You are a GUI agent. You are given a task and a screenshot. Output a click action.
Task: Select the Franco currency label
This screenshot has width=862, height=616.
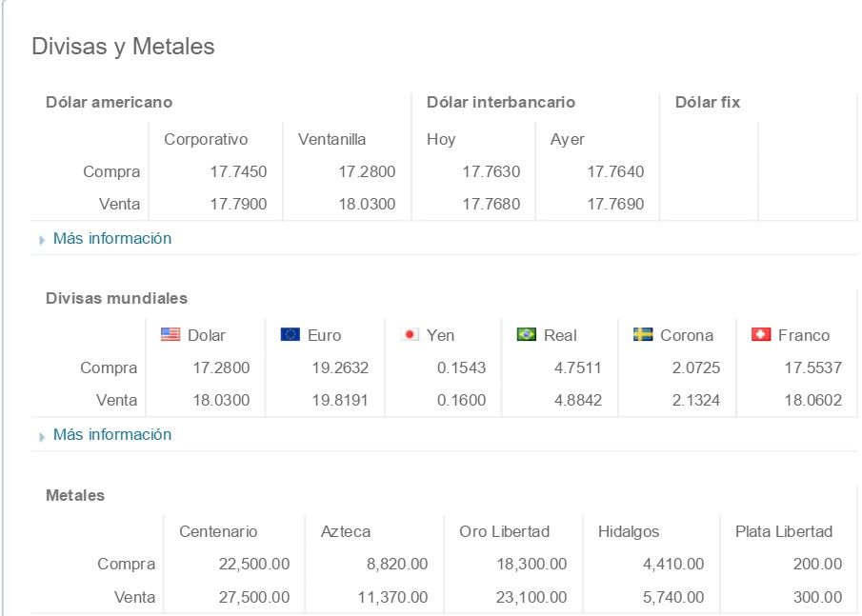point(804,335)
